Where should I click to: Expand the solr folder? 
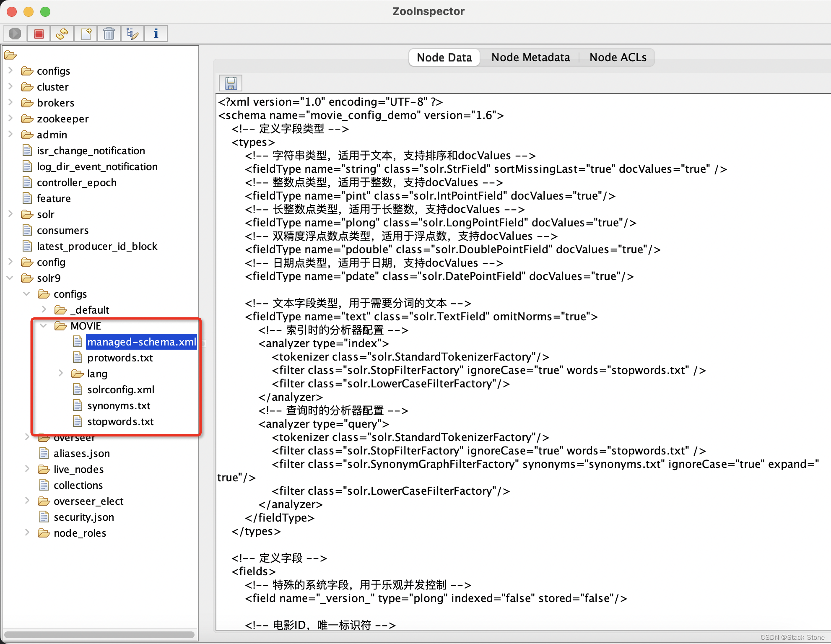tap(10, 214)
